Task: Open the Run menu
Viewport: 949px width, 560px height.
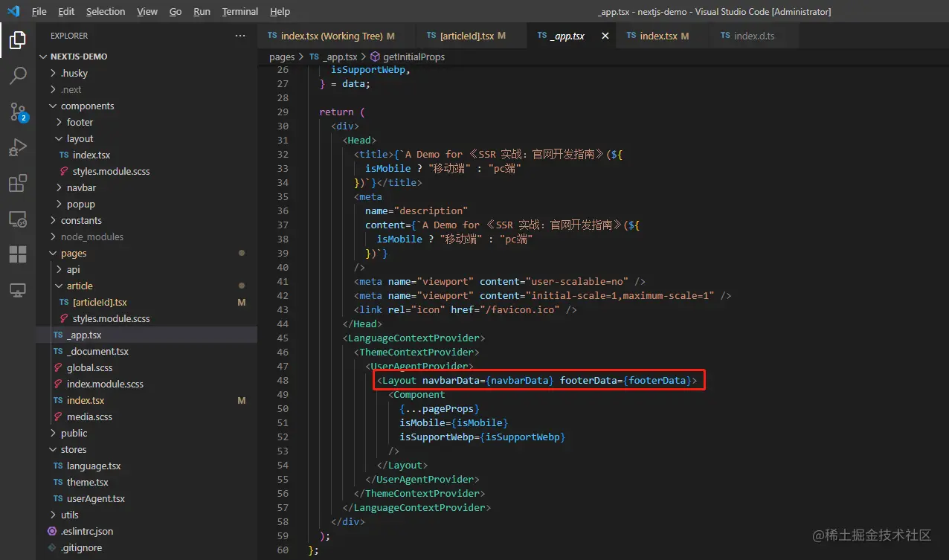Action: point(202,11)
